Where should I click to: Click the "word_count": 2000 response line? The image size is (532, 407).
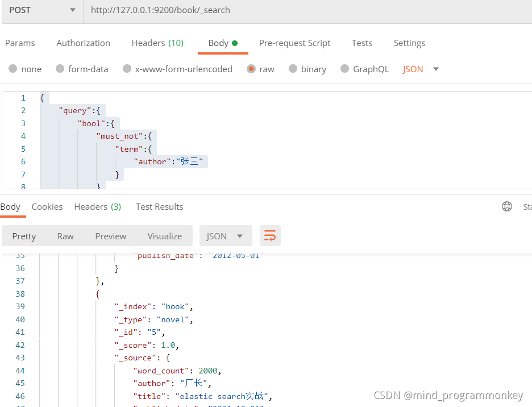(x=177, y=371)
